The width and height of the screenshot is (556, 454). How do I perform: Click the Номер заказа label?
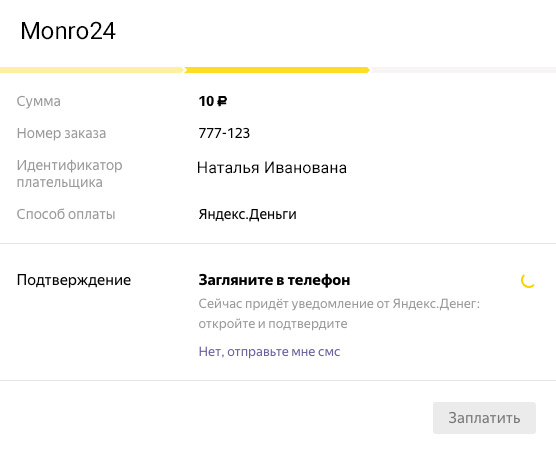click(x=61, y=133)
